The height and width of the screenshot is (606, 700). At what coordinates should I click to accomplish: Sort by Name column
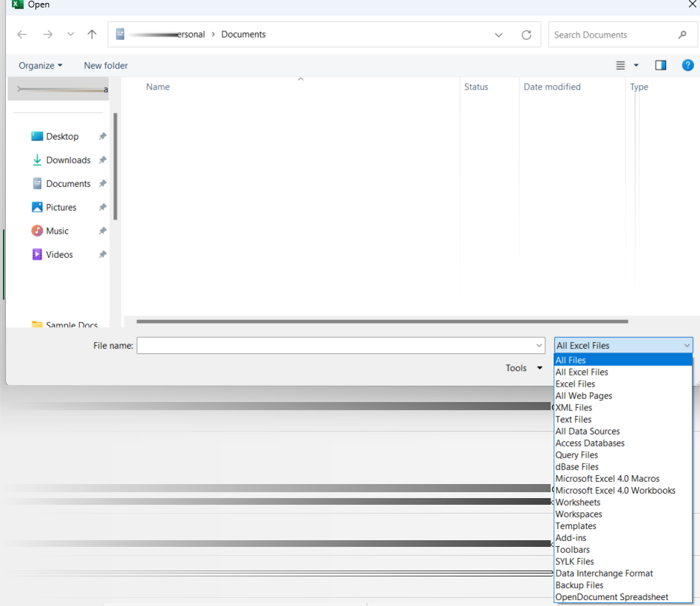pos(158,87)
